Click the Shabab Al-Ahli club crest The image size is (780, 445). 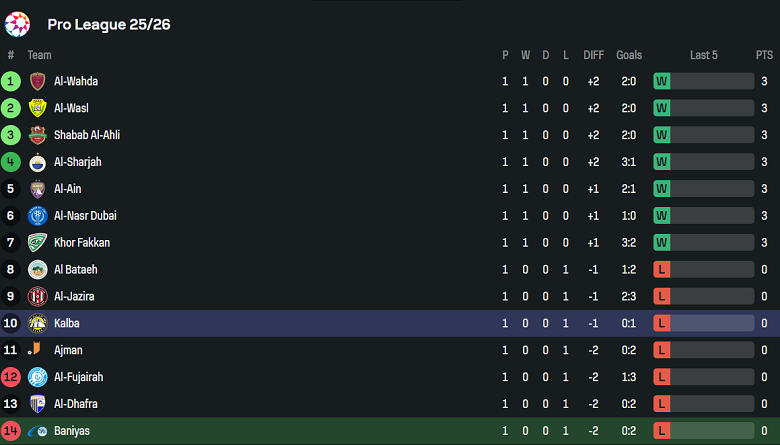(x=38, y=135)
